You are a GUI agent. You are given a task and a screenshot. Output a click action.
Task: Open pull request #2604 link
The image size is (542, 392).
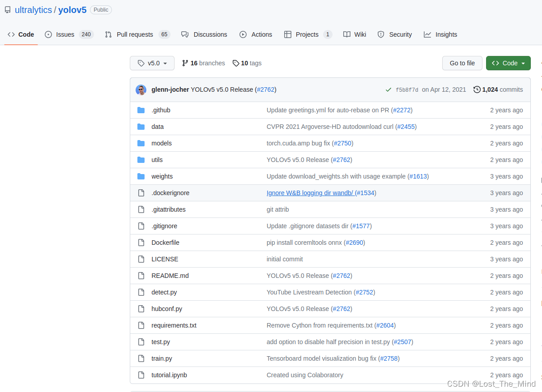385,325
